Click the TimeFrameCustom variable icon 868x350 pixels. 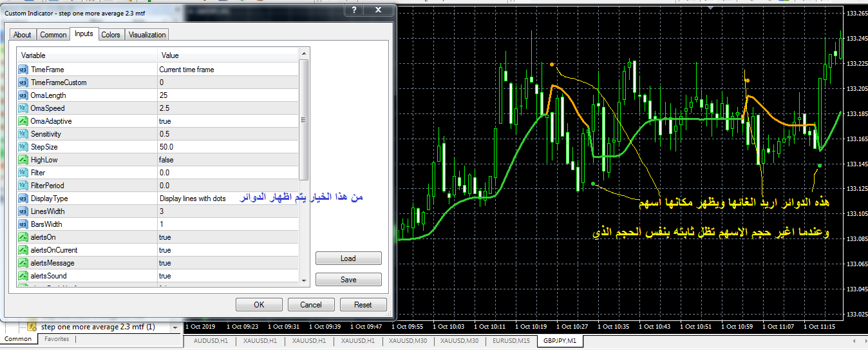click(23, 83)
